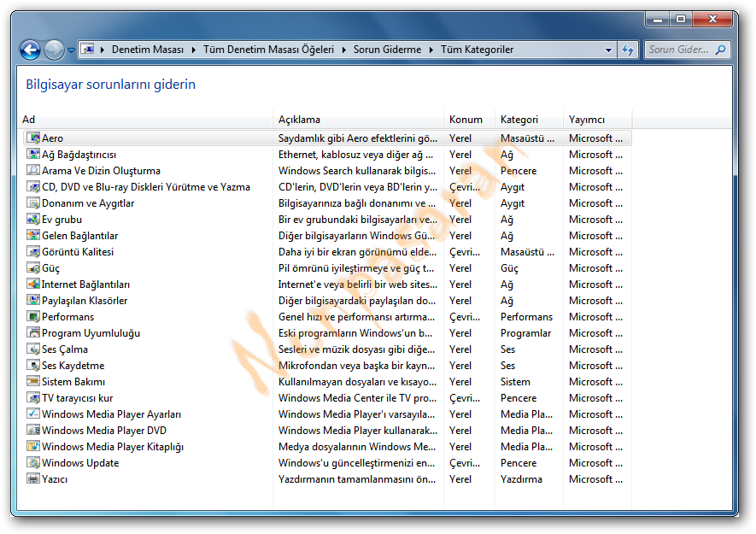This screenshot has width=756, height=534.
Task: Minimize the troubleshooting window
Action: (x=658, y=20)
